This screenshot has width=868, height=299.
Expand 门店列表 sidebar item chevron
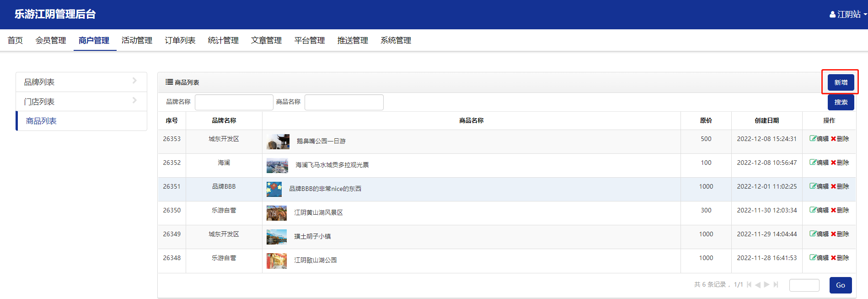coord(134,101)
